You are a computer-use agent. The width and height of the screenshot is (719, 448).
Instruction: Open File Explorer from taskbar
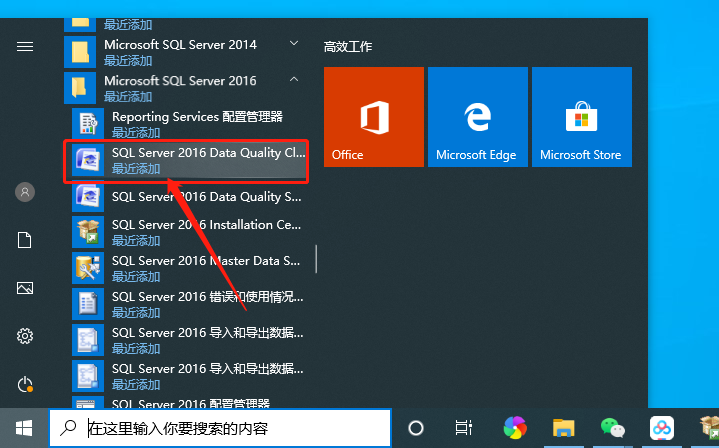coord(564,428)
